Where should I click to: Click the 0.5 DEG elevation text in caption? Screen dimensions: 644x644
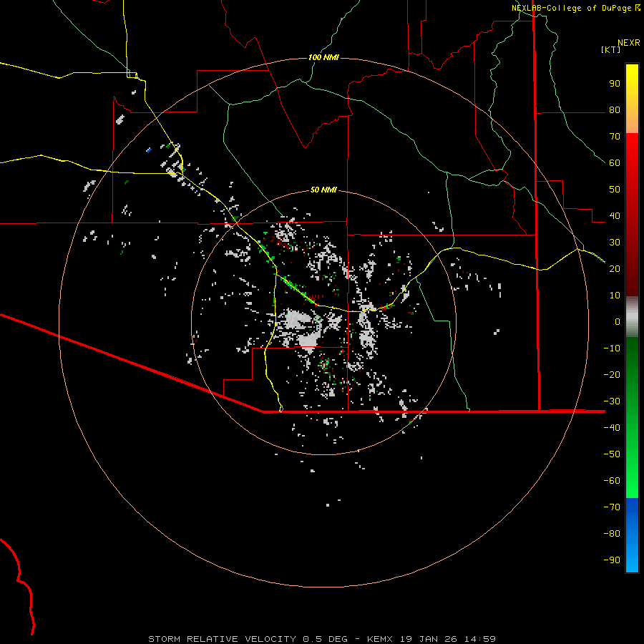coord(326,639)
